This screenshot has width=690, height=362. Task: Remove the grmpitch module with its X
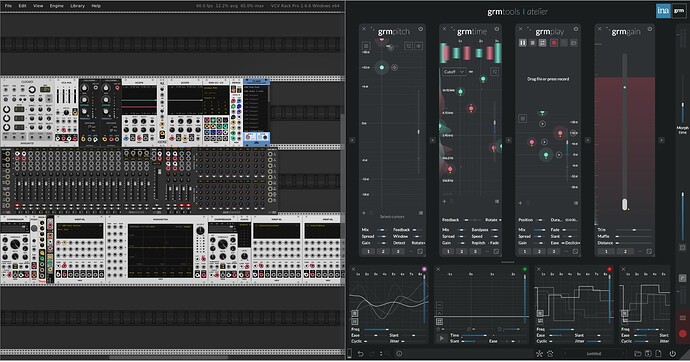pos(364,29)
